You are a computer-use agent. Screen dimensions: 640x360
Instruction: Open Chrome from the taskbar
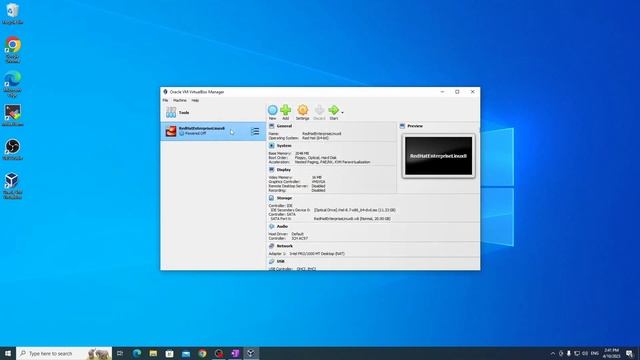(202, 353)
